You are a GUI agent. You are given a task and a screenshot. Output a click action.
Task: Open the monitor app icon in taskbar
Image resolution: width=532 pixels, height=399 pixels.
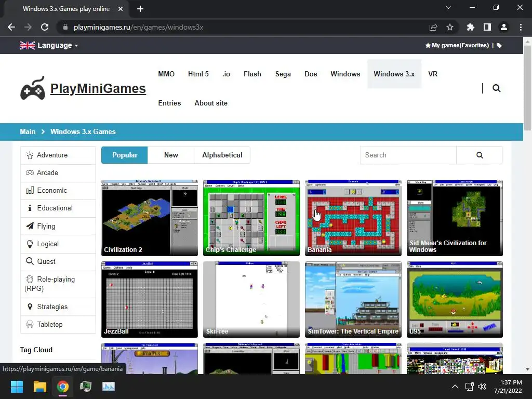coord(86,387)
